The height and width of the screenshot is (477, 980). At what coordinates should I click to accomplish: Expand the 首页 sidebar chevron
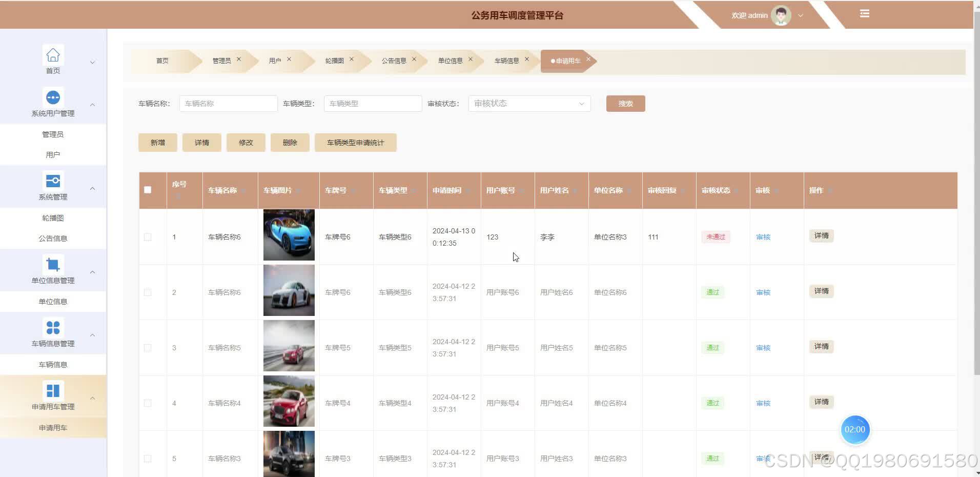point(92,62)
